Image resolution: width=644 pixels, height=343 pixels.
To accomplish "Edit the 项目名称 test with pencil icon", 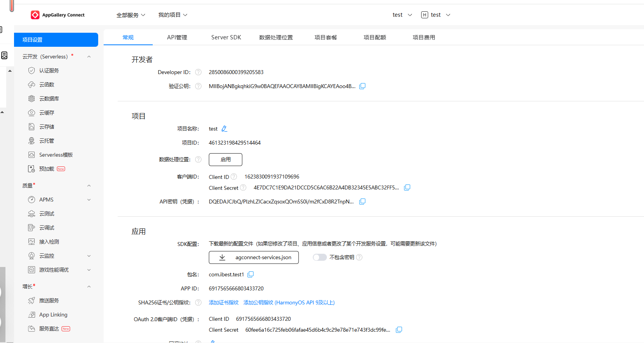I will (224, 129).
